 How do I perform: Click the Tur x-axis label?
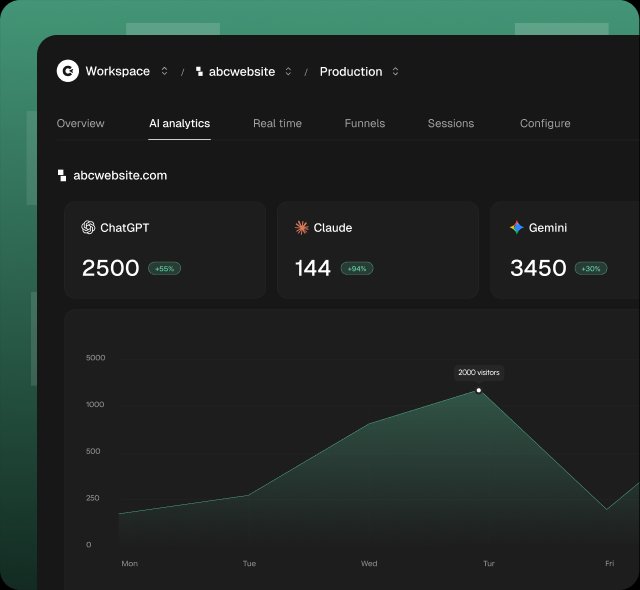click(489, 563)
